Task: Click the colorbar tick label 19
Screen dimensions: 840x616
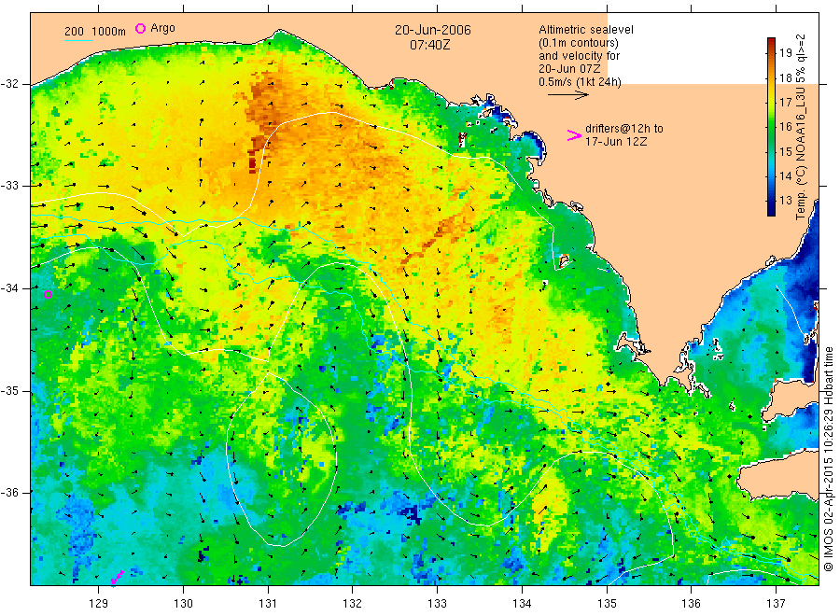Action: [785, 52]
